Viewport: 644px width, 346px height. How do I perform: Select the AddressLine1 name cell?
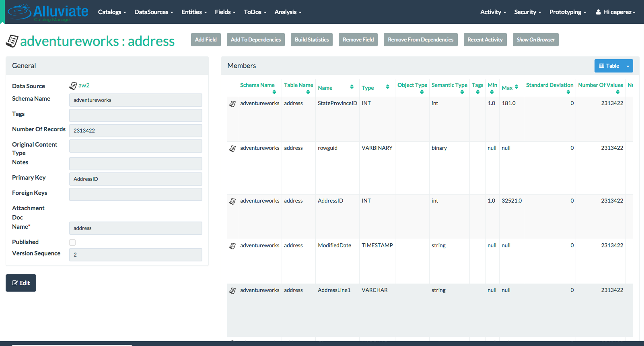pyautogui.click(x=334, y=290)
